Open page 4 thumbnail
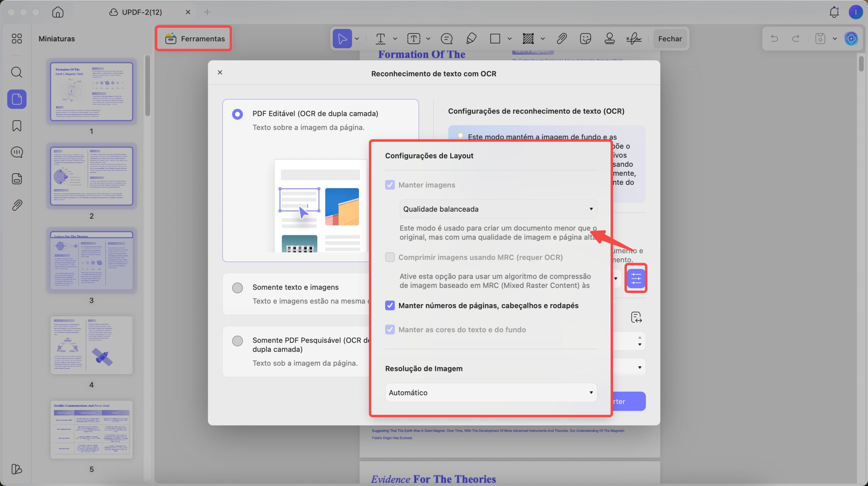 92,345
